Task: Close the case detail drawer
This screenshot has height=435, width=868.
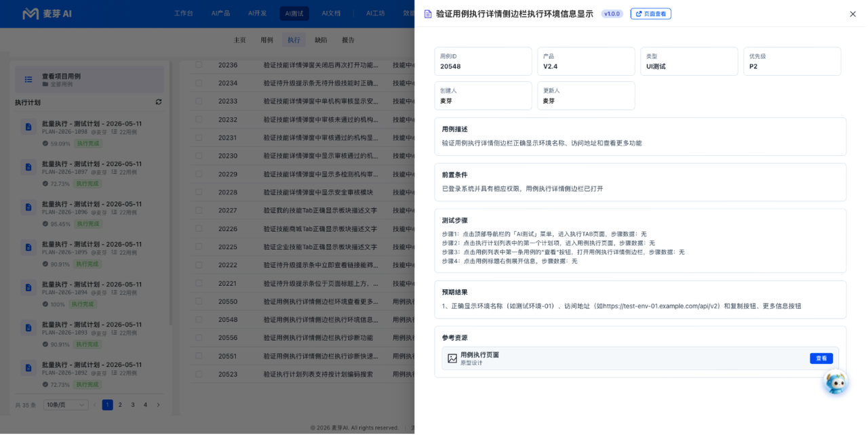Action: [852, 14]
